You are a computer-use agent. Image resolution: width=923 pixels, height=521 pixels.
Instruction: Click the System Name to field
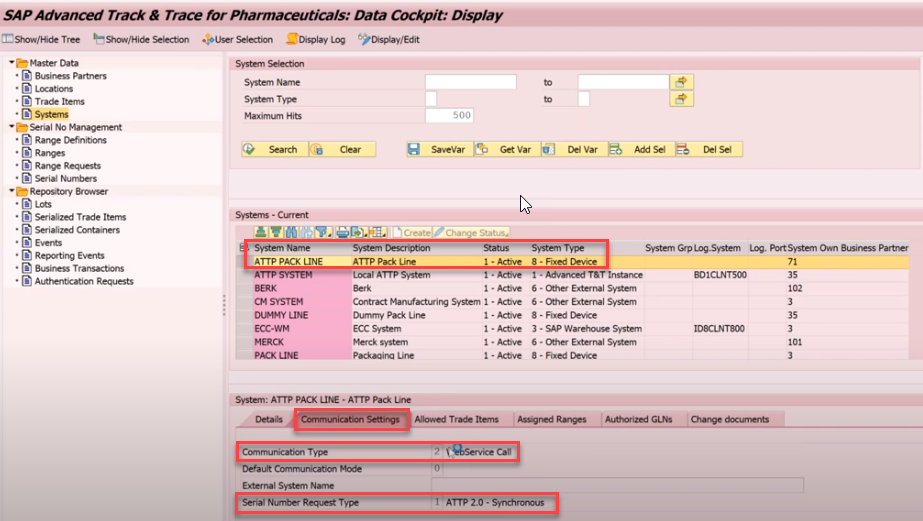623,82
